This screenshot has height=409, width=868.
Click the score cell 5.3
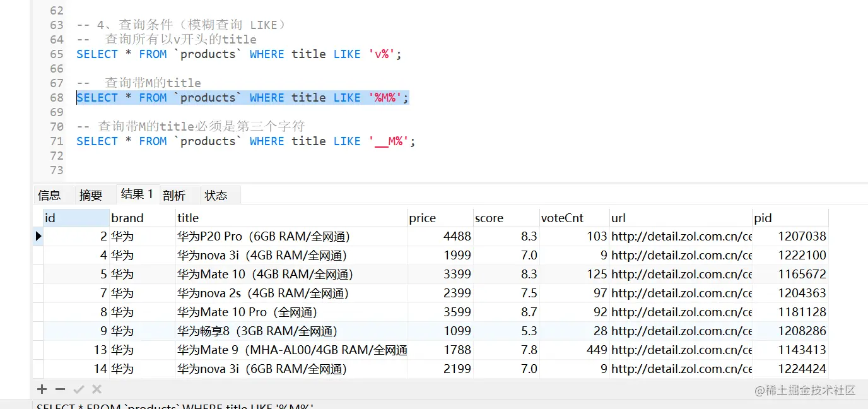(507, 331)
